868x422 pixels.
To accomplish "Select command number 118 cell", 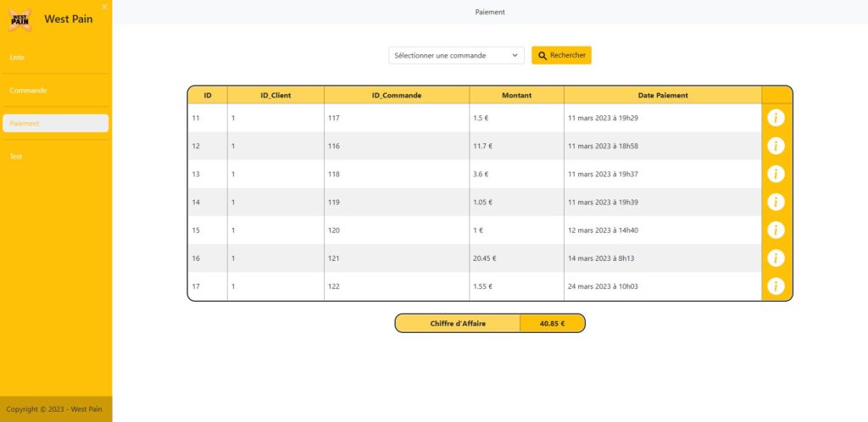I will click(x=397, y=175).
